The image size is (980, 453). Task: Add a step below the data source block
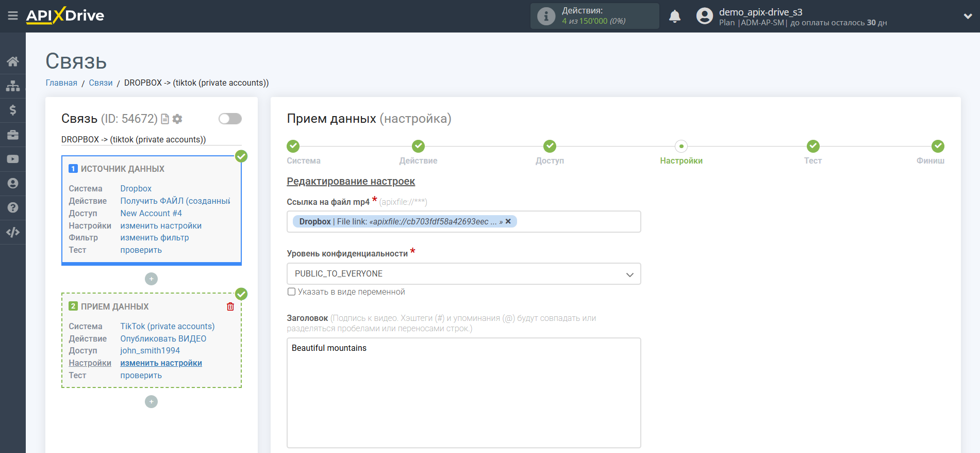151,279
